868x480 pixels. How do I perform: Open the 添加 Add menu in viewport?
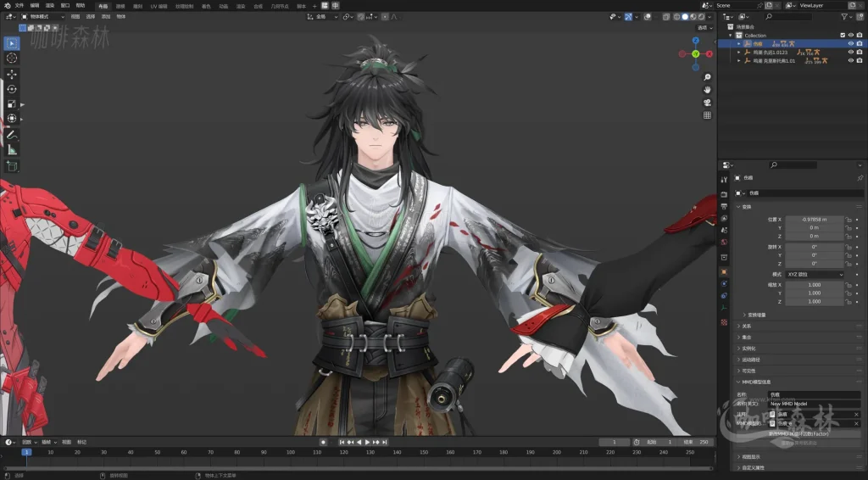(106, 17)
